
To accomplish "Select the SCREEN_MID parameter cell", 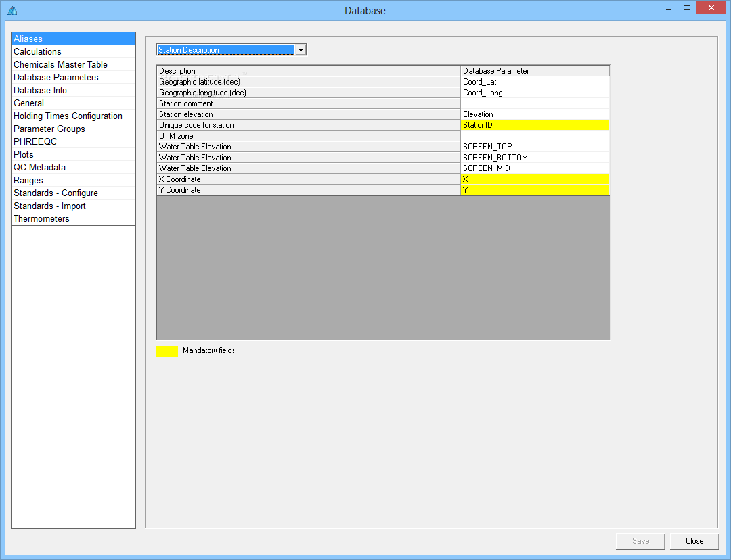I will tap(535, 168).
